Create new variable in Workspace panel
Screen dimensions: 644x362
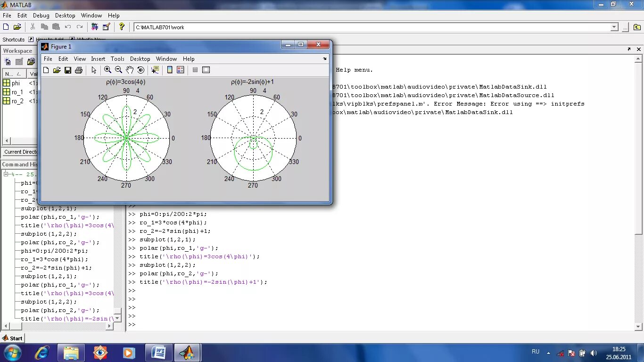pyautogui.click(x=8, y=61)
